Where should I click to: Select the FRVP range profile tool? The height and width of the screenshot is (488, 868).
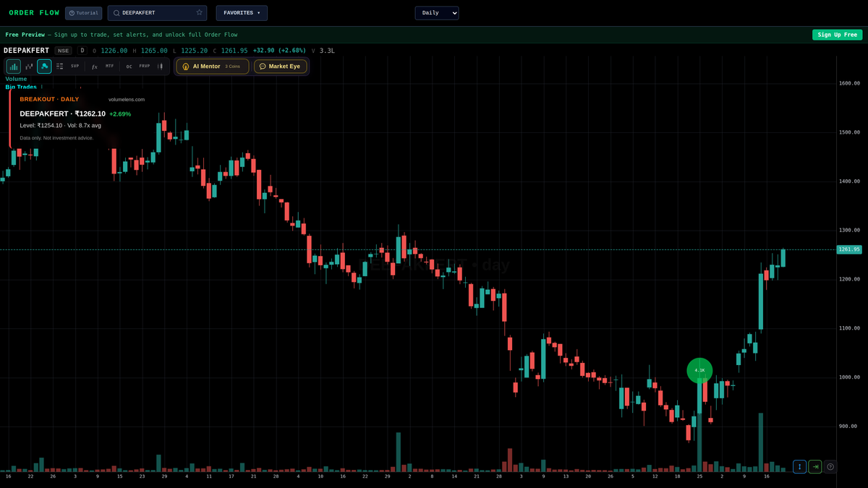tap(144, 66)
